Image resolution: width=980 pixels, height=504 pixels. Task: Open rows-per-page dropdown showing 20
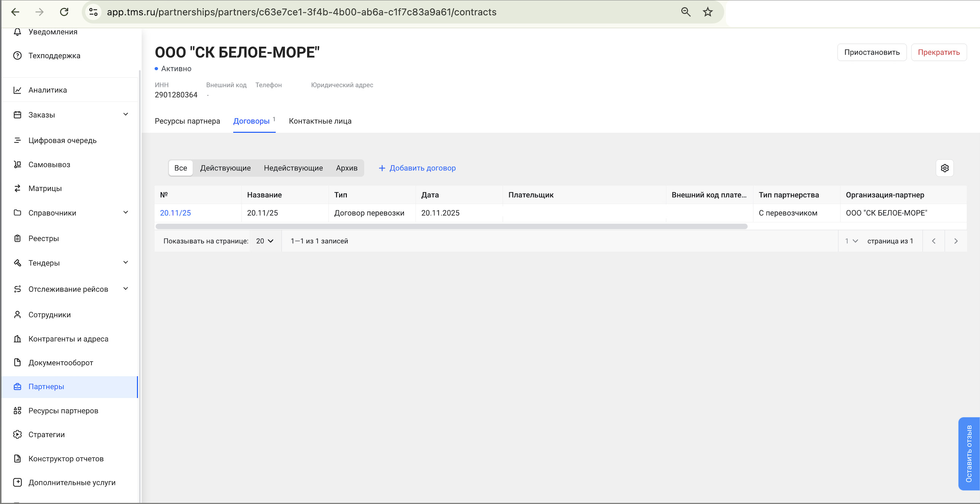pos(265,241)
